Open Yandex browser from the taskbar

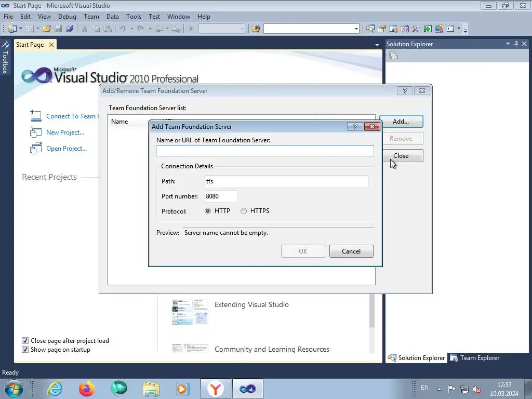(215, 389)
